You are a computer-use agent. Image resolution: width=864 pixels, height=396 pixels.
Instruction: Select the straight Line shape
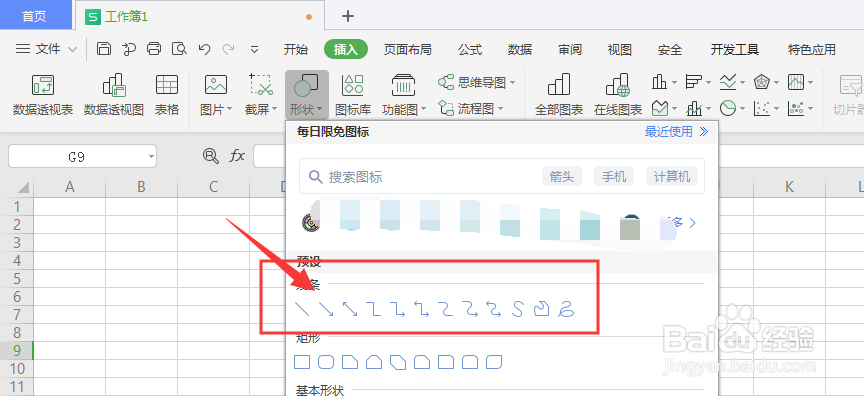(303, 309)
